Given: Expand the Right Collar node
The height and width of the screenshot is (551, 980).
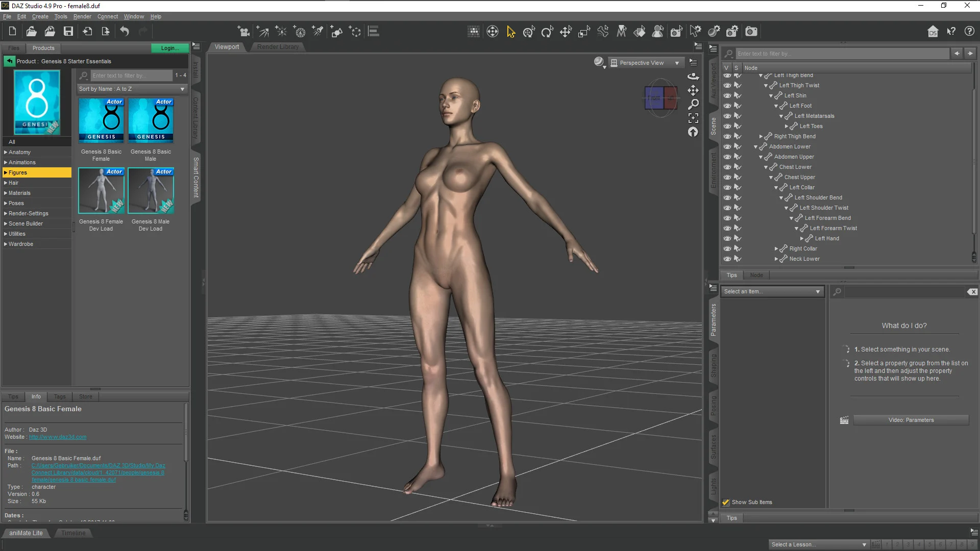Looking at the screenshot, I should (776, 248).
